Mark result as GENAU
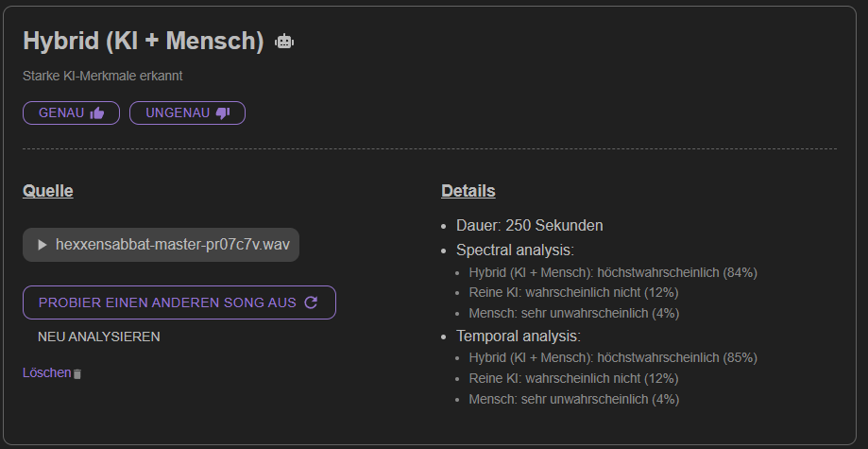This screenshot has width=868, height=449. coord(72,113)
